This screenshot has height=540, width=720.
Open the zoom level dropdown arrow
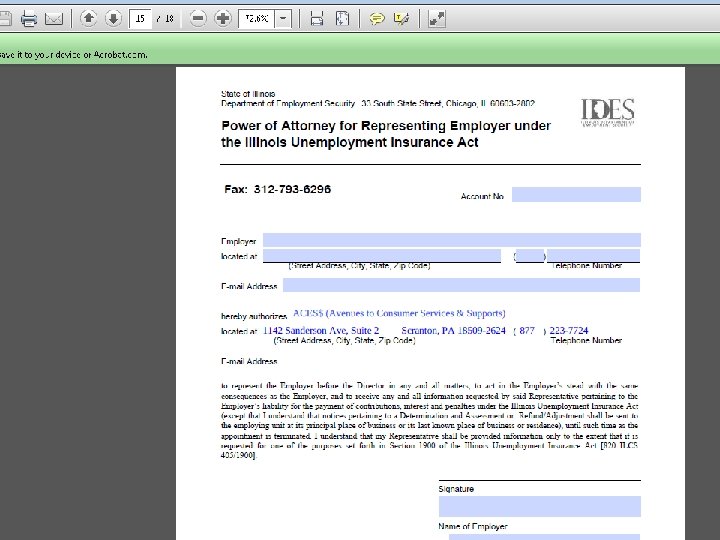(x=283, y=19)
